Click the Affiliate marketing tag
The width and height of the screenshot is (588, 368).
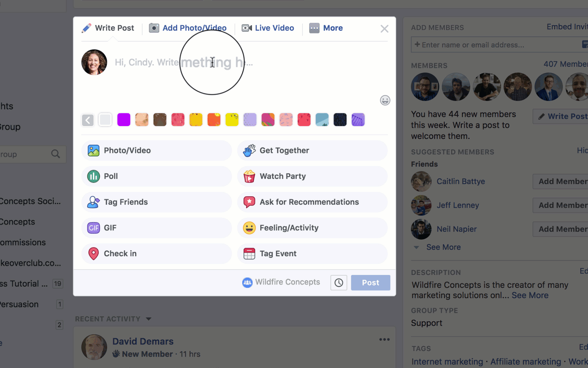[526, 362]
